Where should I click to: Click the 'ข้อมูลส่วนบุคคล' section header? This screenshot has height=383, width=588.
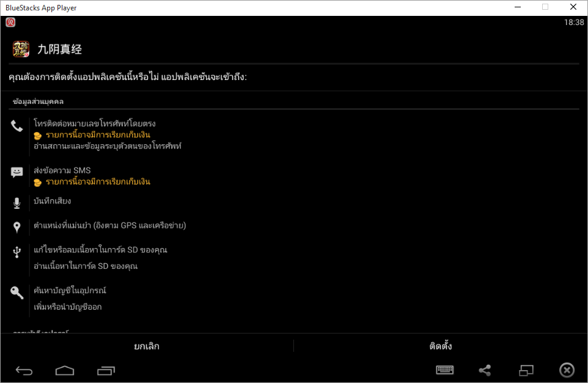coord(39,101)
